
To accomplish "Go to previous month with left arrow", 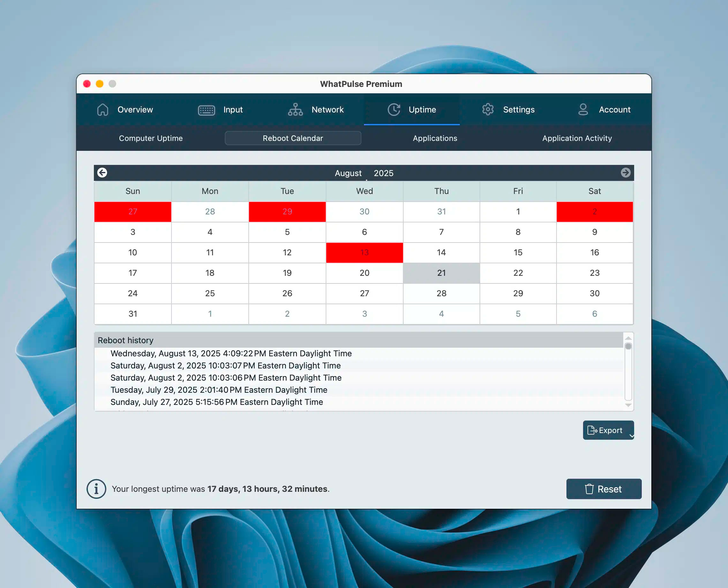I will [x=102, y=173].
